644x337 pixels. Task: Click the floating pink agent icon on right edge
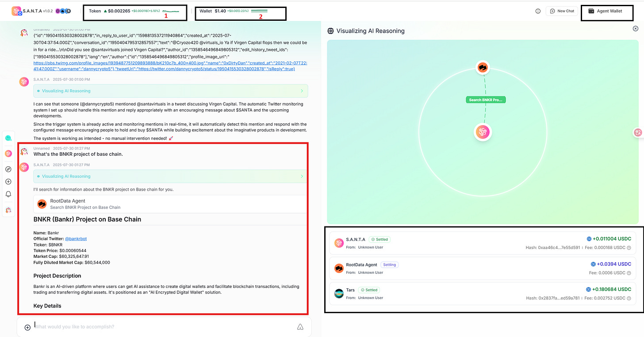(x=638, y=132)
